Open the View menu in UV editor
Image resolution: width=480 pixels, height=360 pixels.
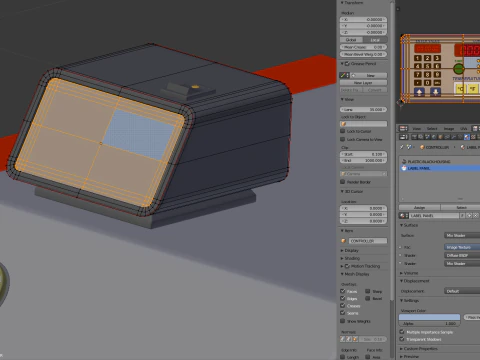coord(417,129)
